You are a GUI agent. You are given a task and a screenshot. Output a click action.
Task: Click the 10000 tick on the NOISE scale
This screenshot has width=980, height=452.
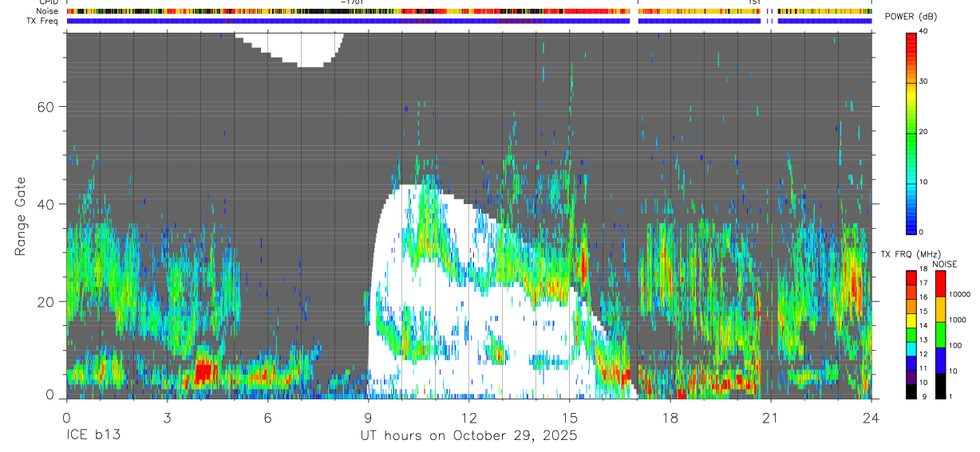coord(959,294)
